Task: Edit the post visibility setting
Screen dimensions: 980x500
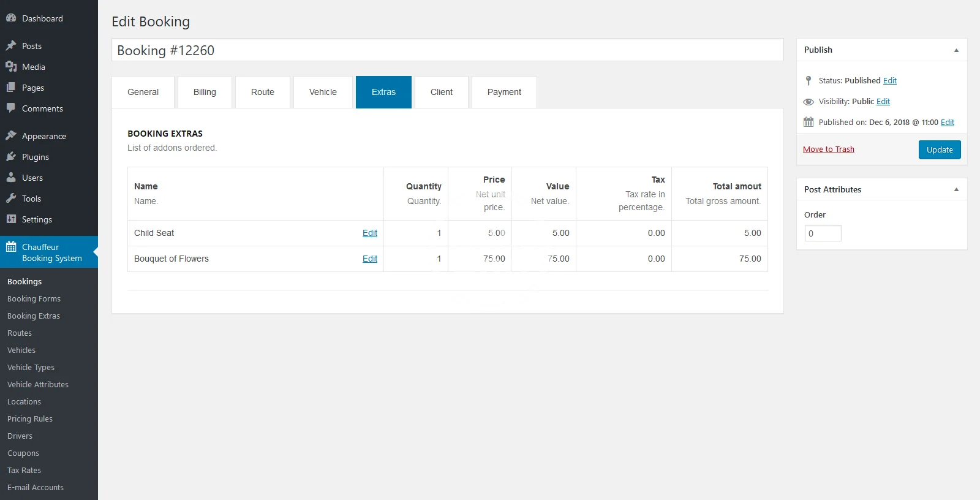Action: [883, 102]
